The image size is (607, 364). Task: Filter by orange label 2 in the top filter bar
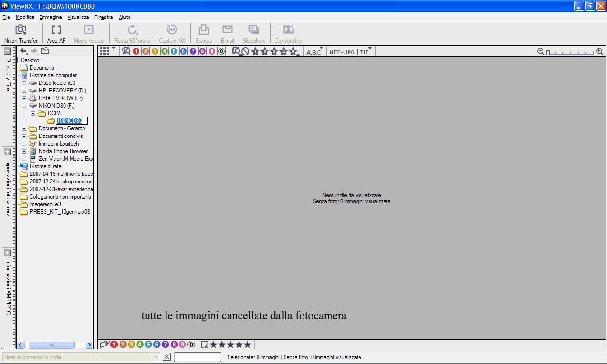[146, 51]
